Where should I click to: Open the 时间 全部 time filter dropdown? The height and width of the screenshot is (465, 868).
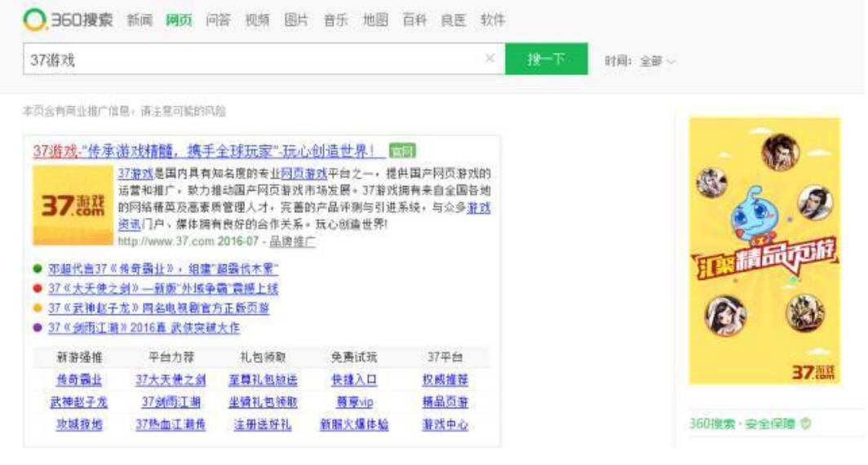[x=657, y=61]
